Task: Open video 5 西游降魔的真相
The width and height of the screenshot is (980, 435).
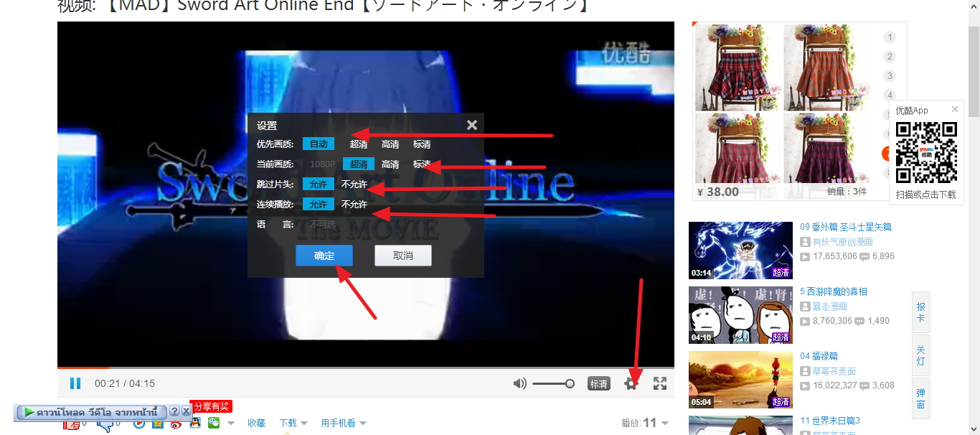Action: point(834,291)
